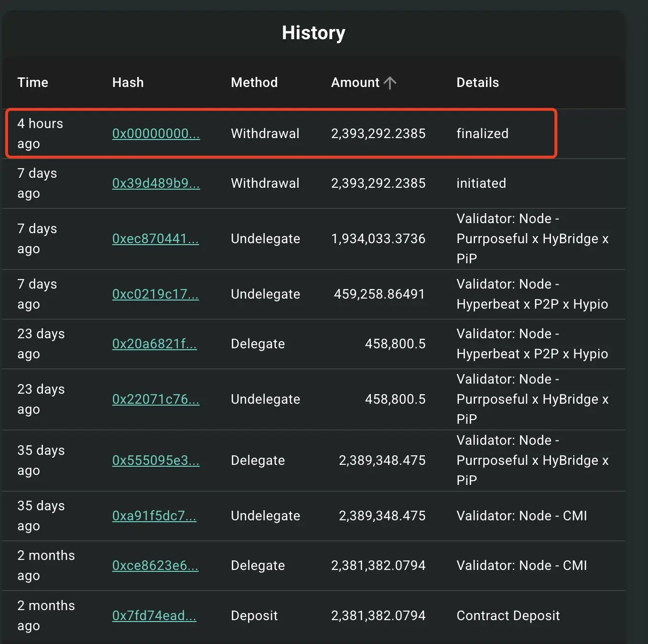Sort by the Time column header
The height and width of the screenshot is (644, 648).
(x=32, y=83)
